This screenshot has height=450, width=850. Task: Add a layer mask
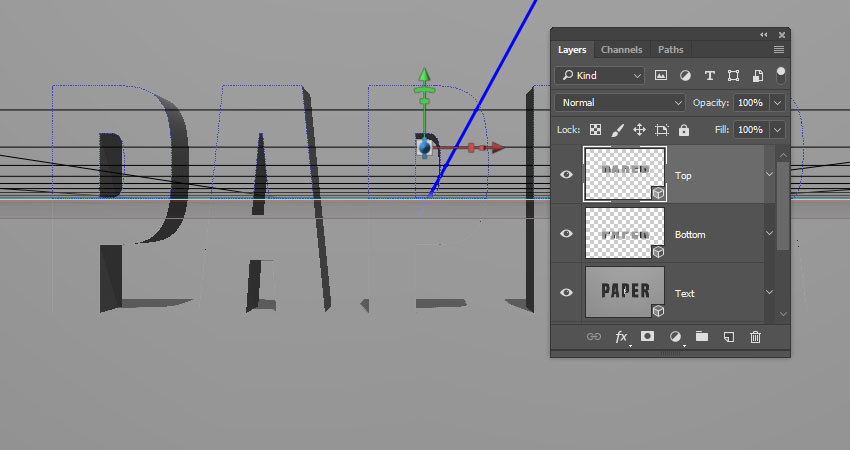point(647,337)
